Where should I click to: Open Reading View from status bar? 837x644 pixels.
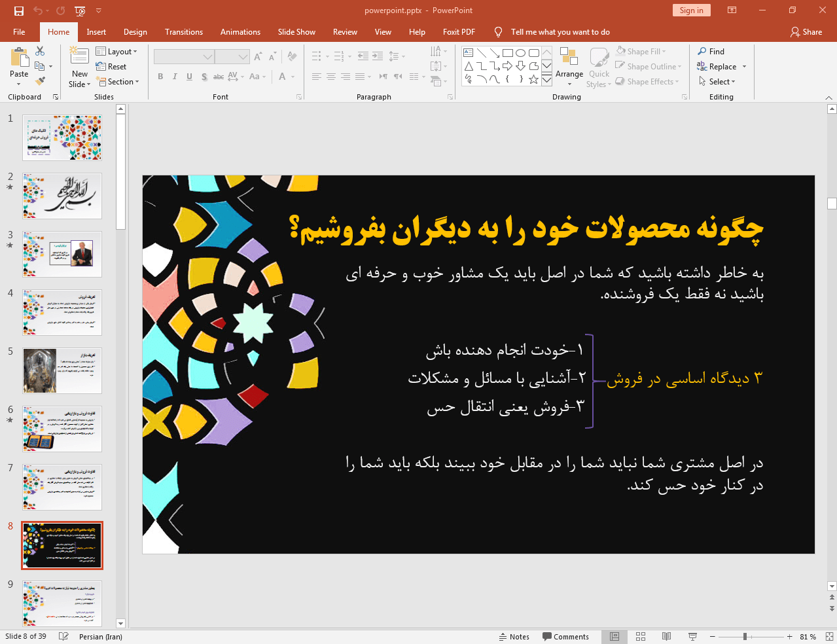point(666,637)
